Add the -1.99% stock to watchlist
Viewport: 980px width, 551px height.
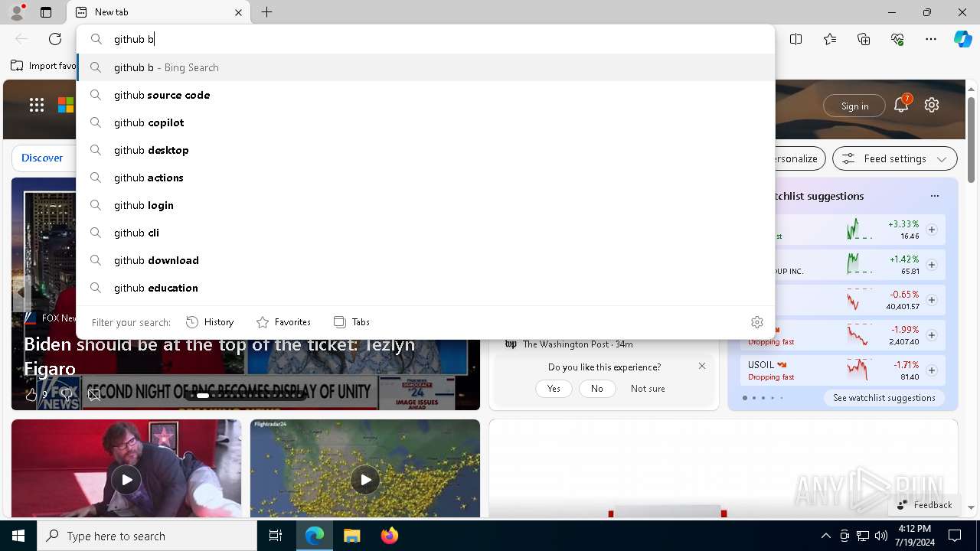pyautogui.click(x=932, y=335)
